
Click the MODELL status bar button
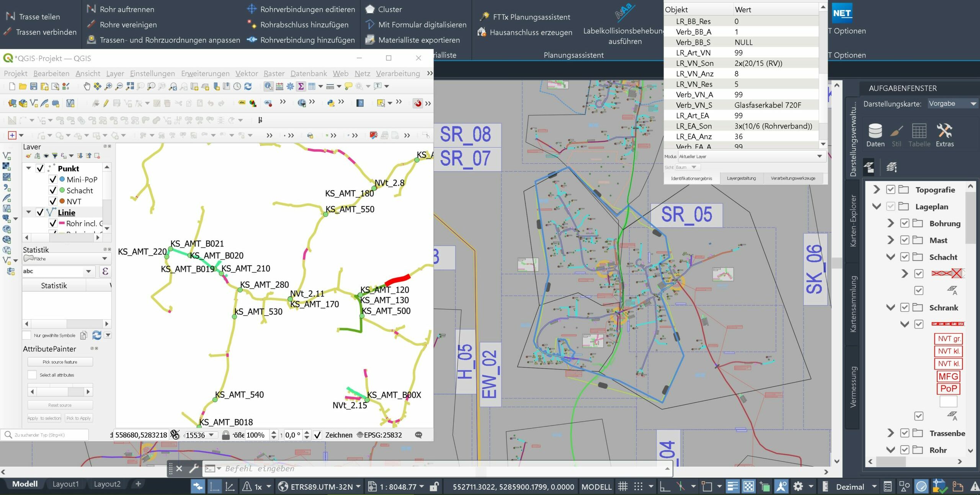pos(596,487)
